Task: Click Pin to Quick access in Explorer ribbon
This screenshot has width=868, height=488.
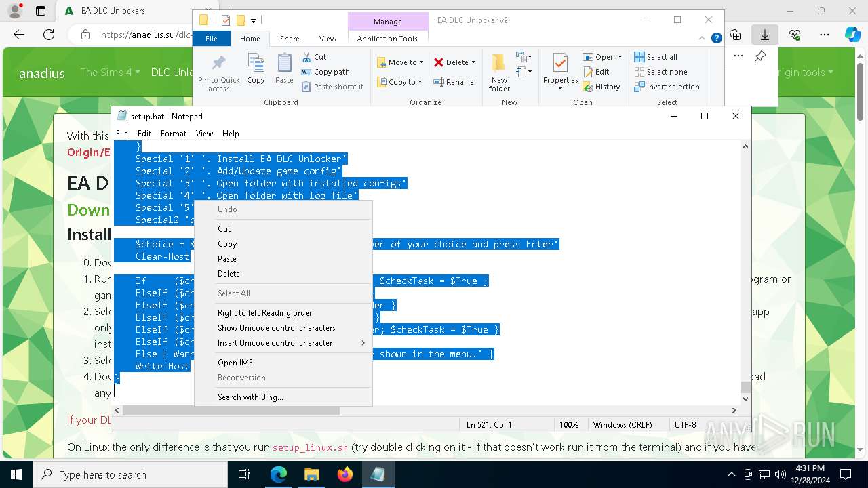Action: (x=218, y=73)
